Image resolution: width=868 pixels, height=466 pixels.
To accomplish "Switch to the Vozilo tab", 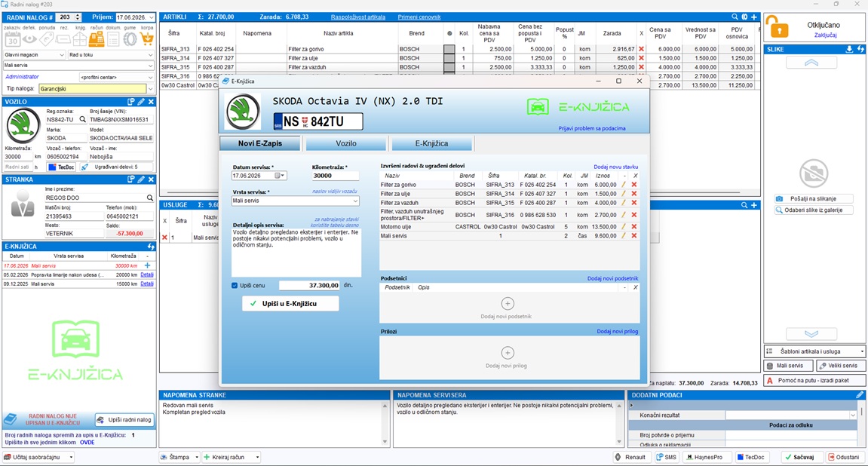I will 346,143.
